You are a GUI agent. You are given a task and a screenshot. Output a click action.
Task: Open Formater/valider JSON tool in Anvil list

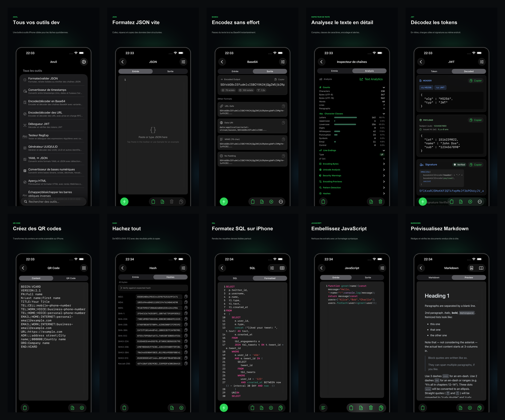[54, 80]
